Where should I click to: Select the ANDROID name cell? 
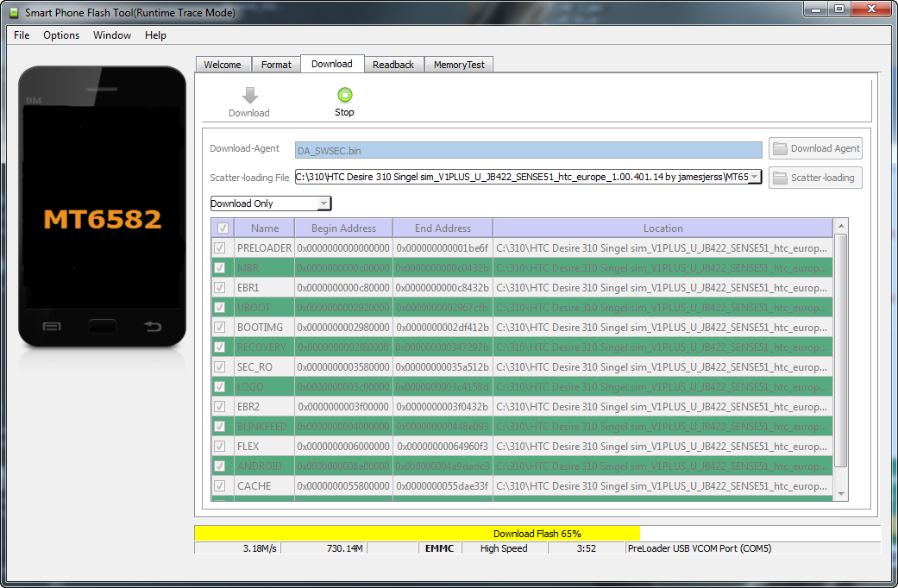tap(265, 466)
